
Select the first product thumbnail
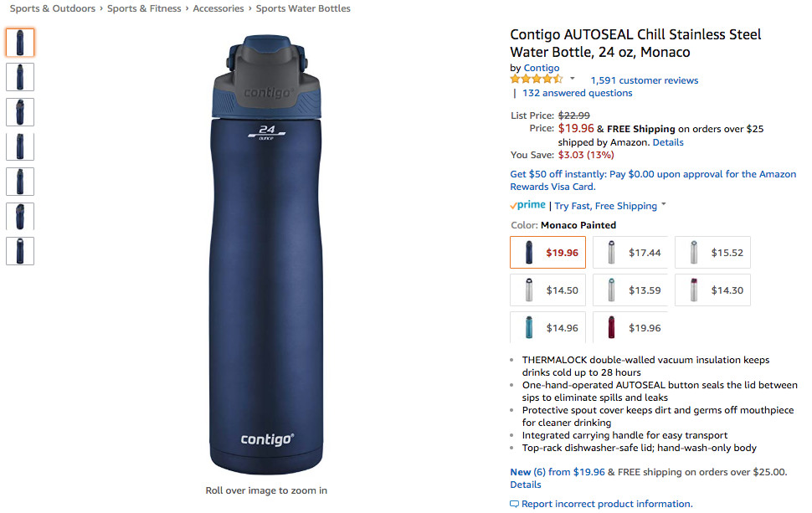pos(20,43)
